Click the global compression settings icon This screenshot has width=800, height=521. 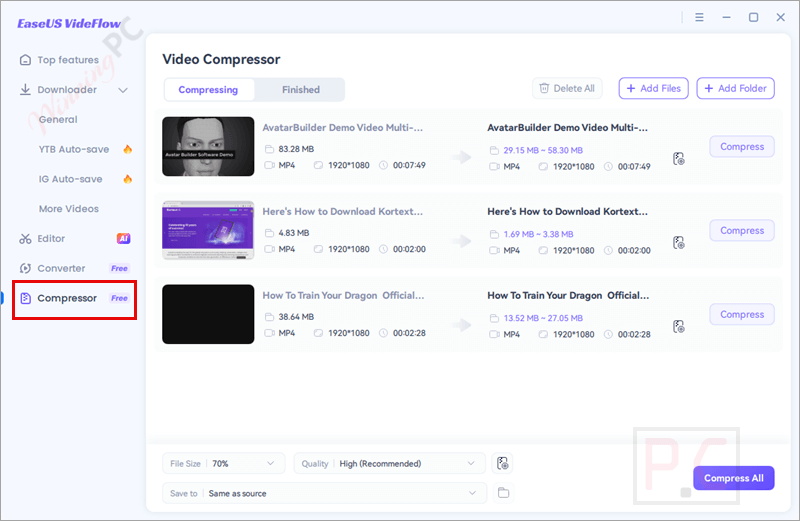pos(503,463)
